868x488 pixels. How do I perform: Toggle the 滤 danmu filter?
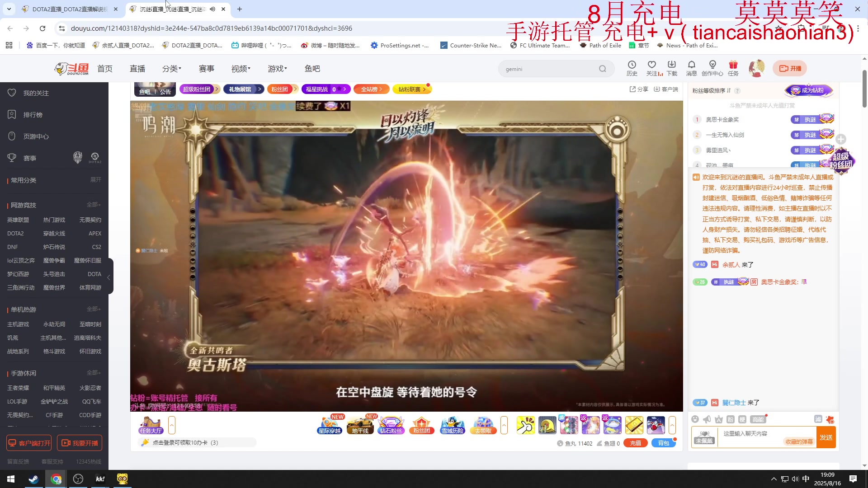pyautogui.click(x=818, y=419)
